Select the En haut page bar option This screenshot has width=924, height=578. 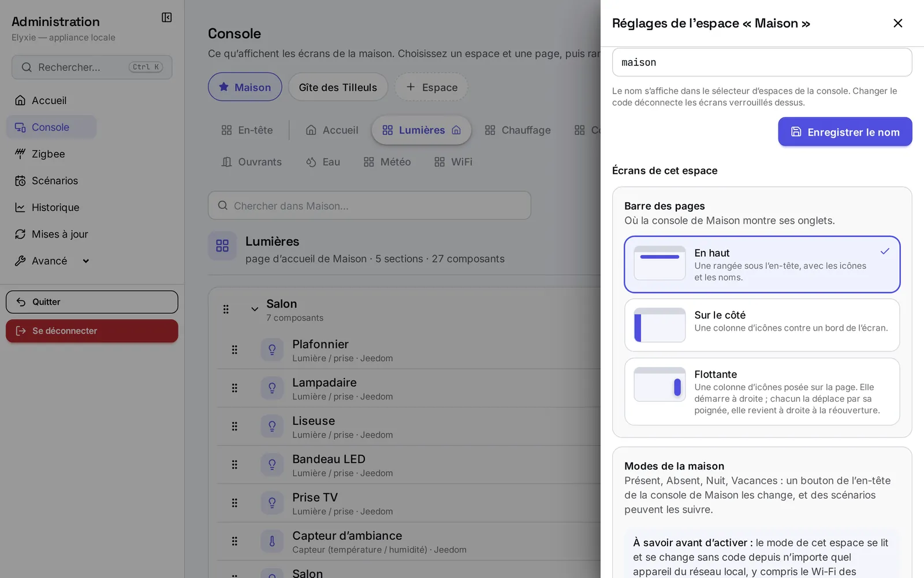click(762, 264)
